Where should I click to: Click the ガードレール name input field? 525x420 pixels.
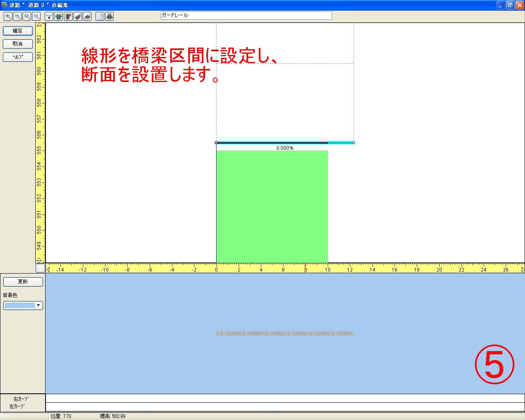[x=246, y=16]
